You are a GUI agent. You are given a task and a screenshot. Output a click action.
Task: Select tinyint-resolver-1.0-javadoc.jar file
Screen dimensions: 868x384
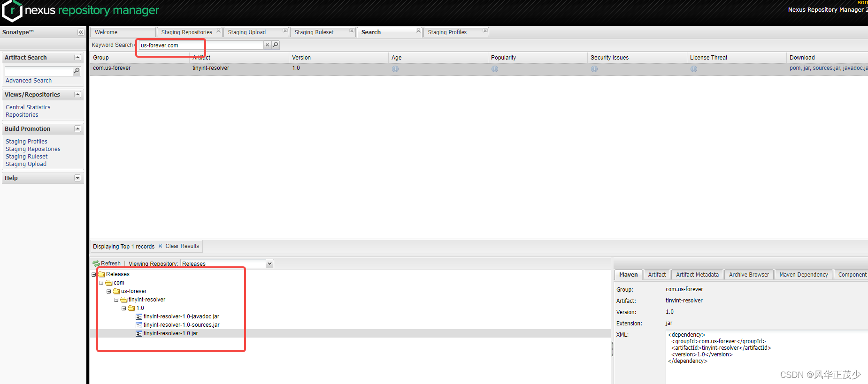click(181, 316)
